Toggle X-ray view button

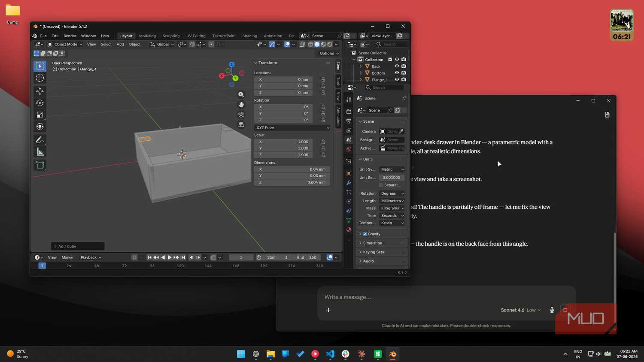302,44
